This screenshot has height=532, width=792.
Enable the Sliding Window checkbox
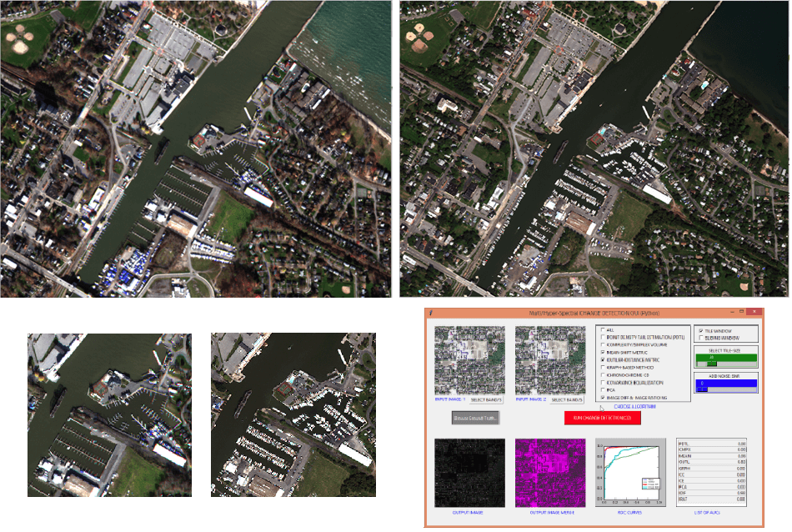click(700, 337)
